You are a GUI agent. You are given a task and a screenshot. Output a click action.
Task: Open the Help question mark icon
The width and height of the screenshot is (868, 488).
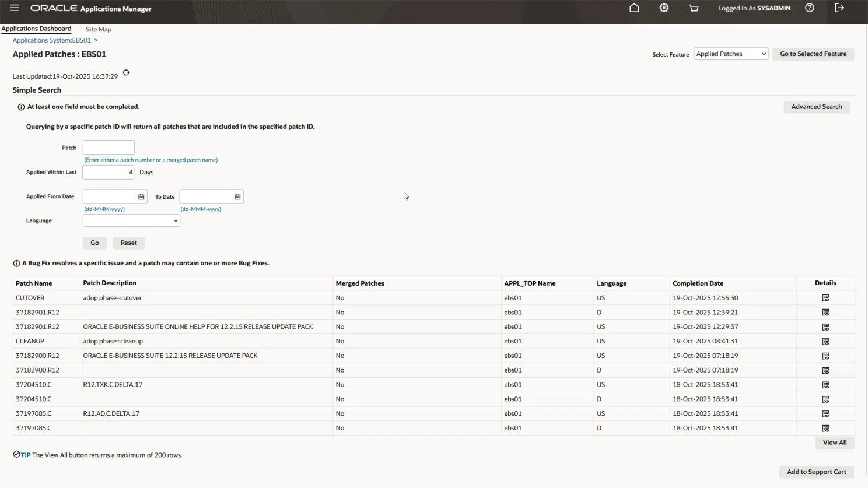[810, 8]
